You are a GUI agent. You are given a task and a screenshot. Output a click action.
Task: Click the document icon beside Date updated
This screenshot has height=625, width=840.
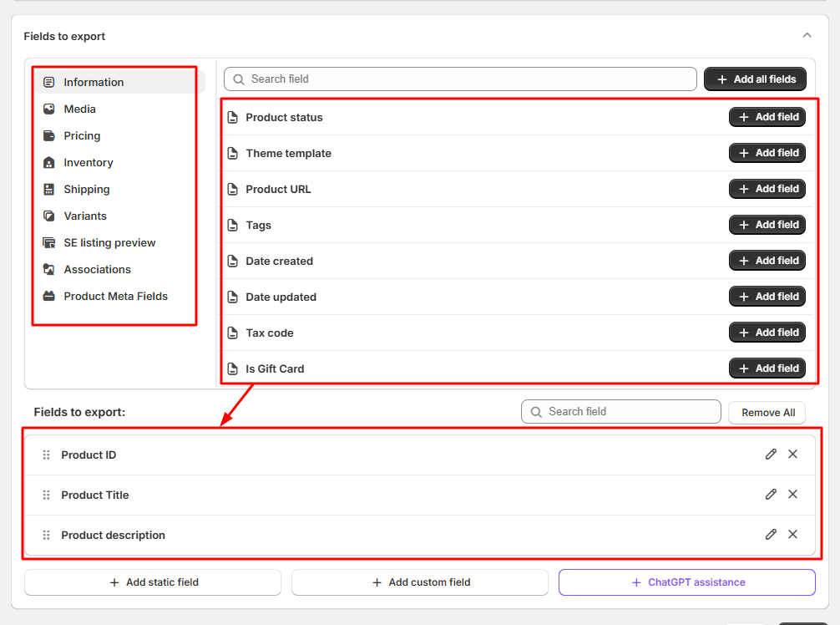[x=232, y=297]
